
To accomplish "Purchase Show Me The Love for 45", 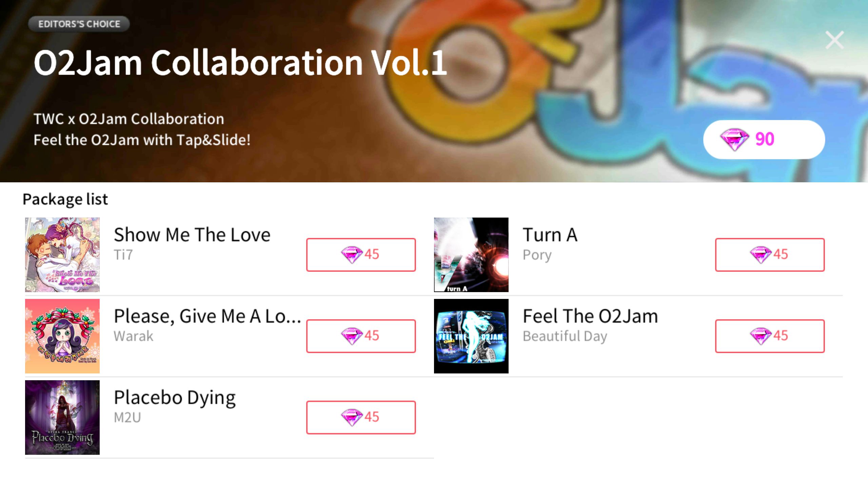I will point(361,255).
